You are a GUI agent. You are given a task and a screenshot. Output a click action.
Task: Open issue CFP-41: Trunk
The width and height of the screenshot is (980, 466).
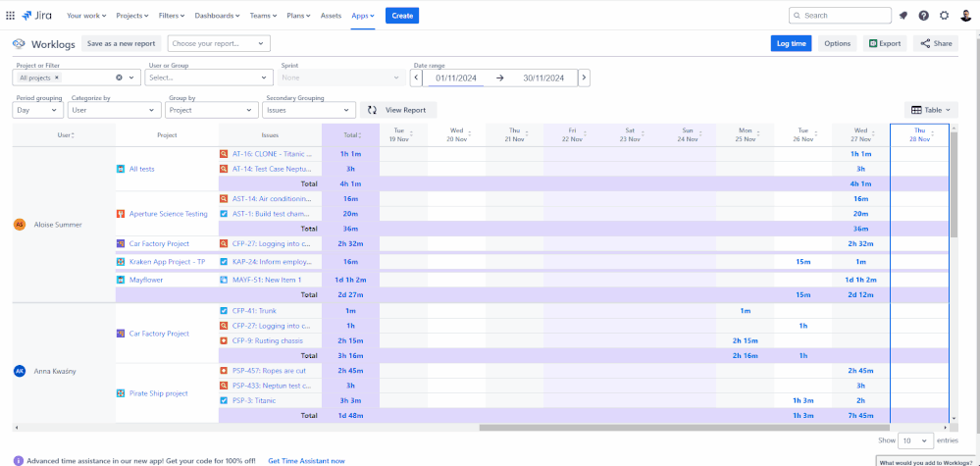click(254, 310)
